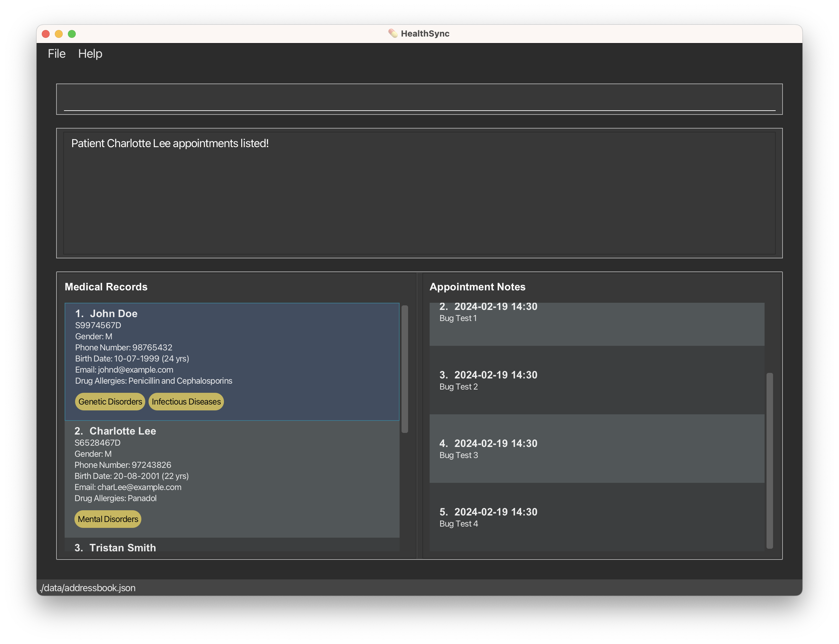This screenshot has width=839, height=644.
Task: Click the result message display box
Action: pos(419,193)
